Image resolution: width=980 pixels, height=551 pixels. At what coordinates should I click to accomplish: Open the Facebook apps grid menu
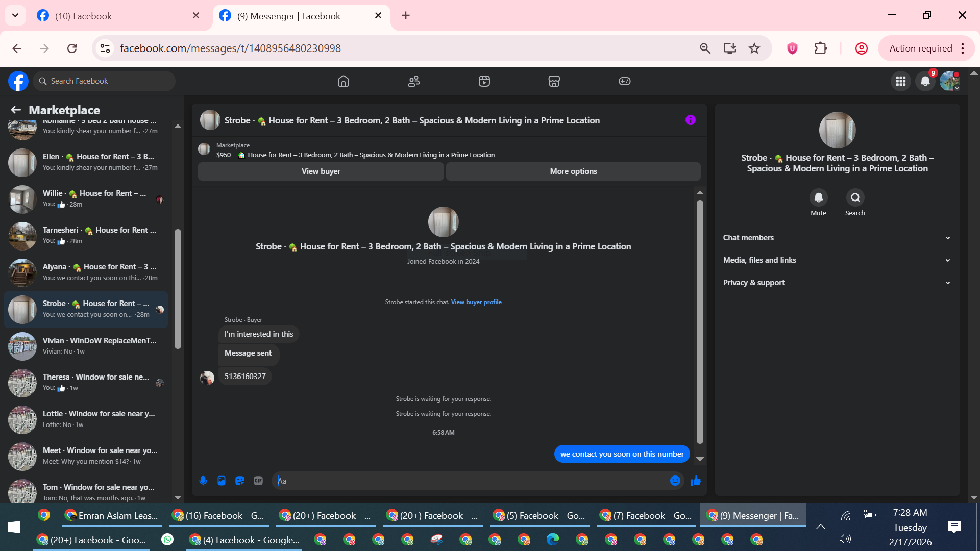point(900,81)
